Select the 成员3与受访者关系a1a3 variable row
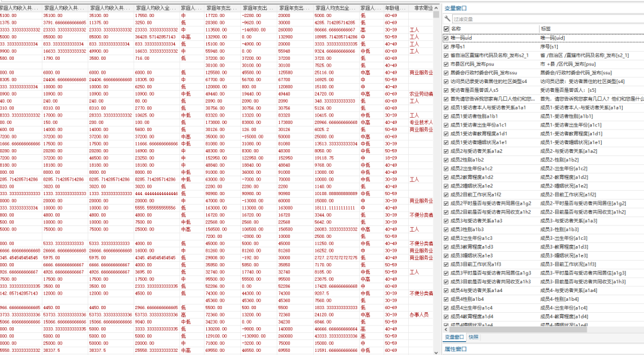Screen dimensions: 644x355 [544, 221]
